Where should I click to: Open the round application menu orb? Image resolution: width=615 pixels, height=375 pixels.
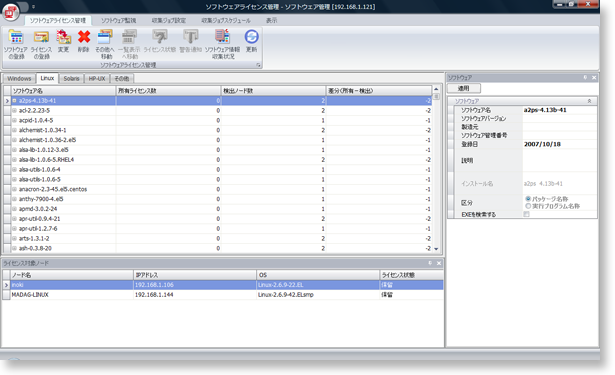click(x=11, y=12)
